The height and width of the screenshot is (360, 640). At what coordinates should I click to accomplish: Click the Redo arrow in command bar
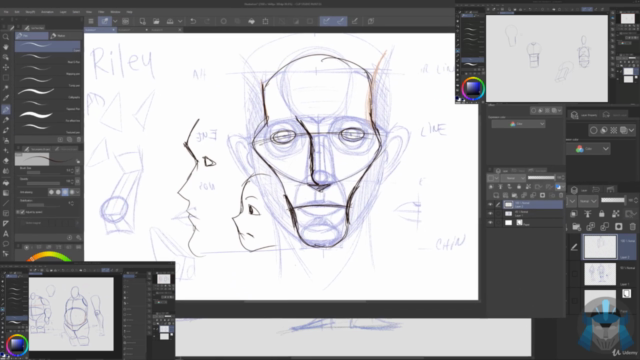click(207, 21)
